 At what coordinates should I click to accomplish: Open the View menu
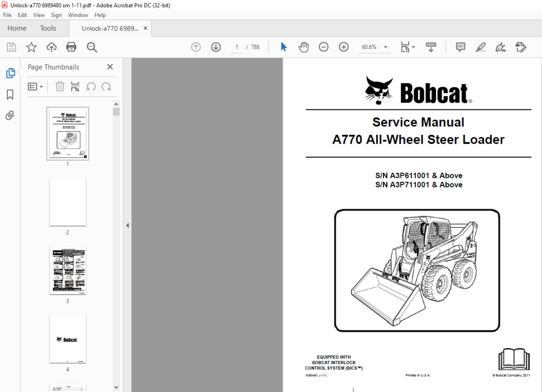39,15
